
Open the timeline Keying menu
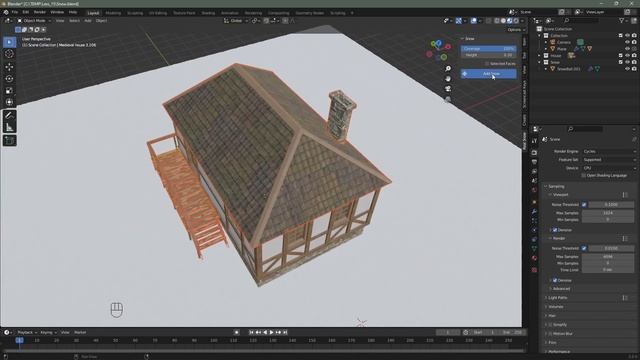[48, 332]
